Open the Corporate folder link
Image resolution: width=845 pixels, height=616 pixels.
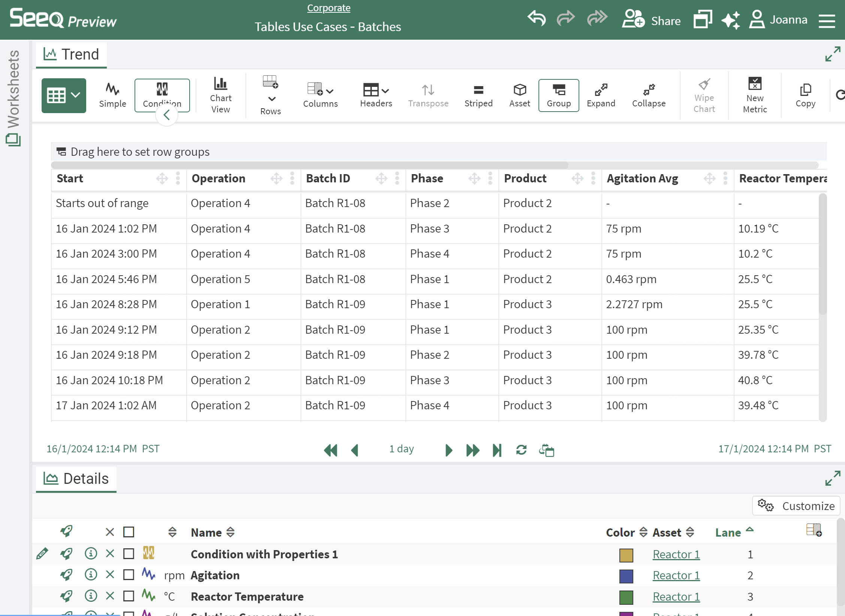click(x=329, y=8)
